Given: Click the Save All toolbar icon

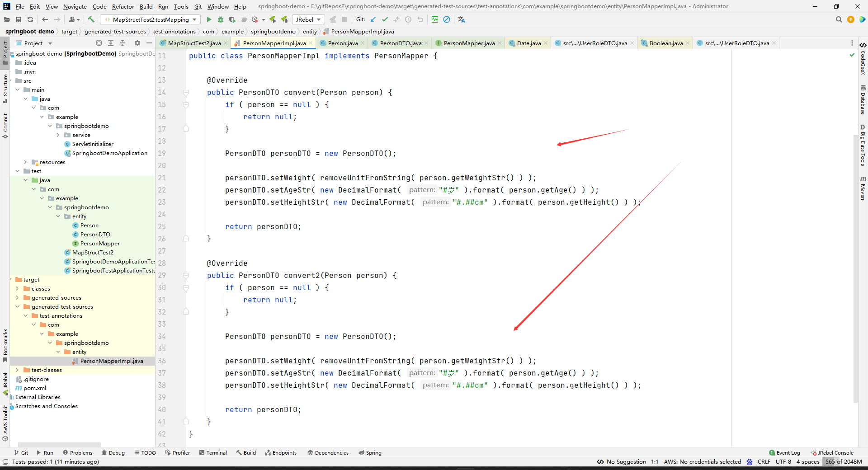Looking at the screenshot, I should [x=19, y=19].
